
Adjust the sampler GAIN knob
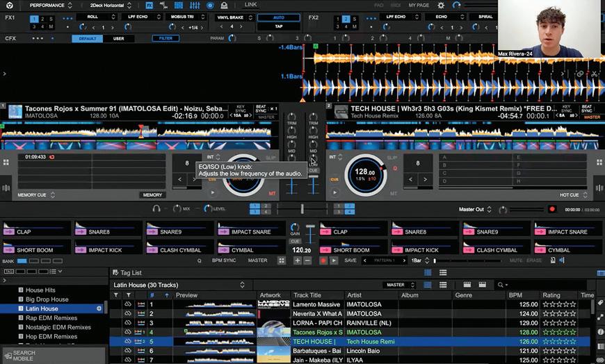(x=295, y=229)
